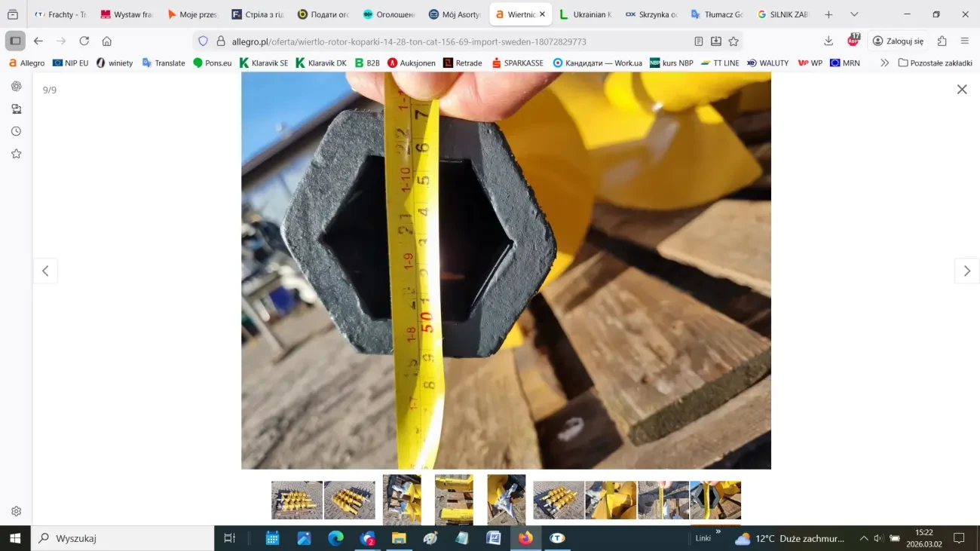Open sidebar settings gear

pyautogui.click(x=16, y=511)
